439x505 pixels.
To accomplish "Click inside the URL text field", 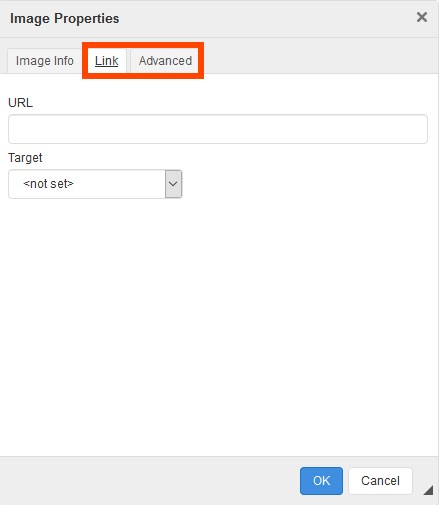I will [x=218, y=129].
